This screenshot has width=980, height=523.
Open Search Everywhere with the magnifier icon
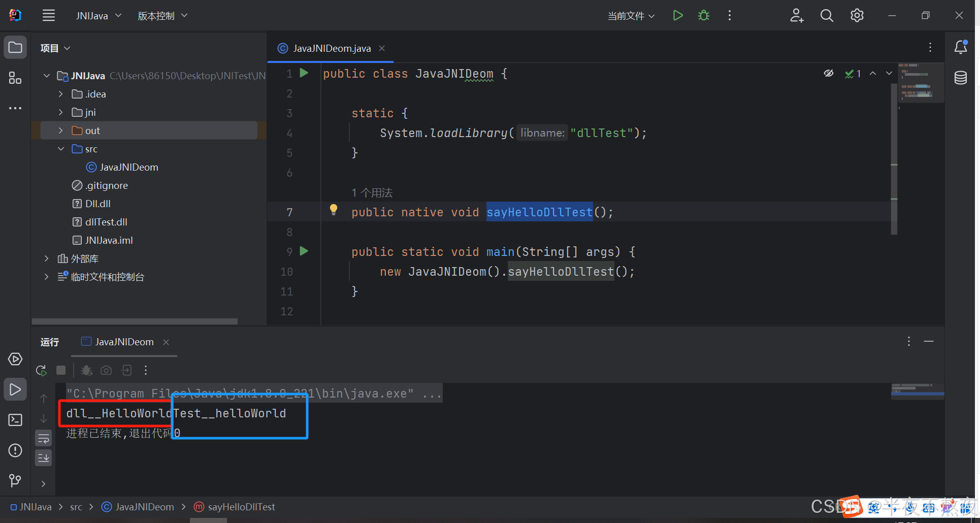point(827,15)
